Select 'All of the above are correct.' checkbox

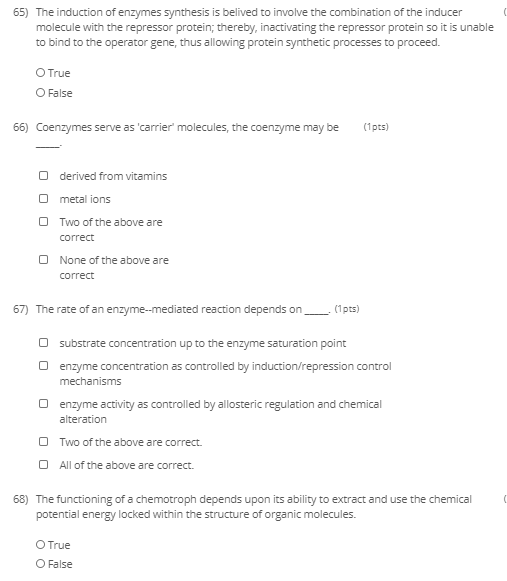pyautogui.click(x=43, y=465)
